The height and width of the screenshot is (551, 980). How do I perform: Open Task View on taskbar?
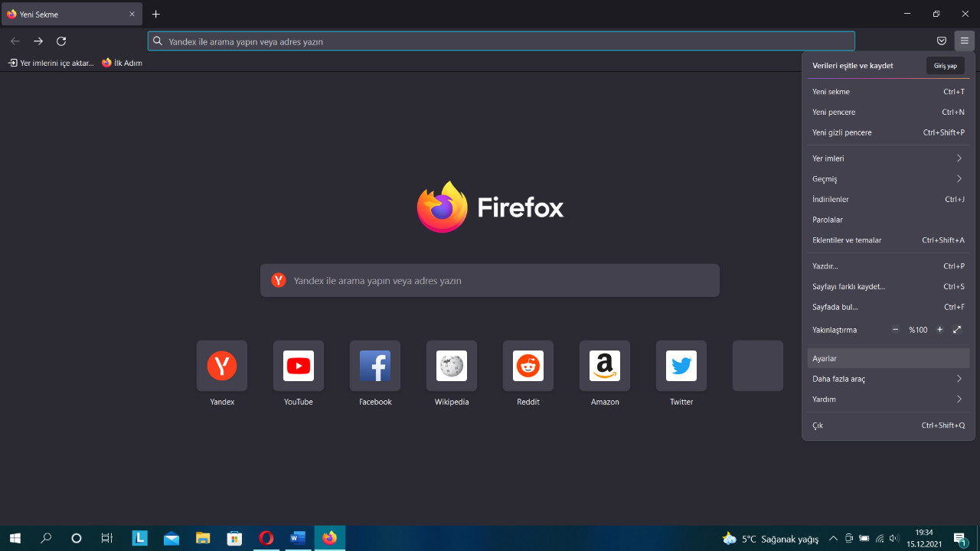point(107,538)
